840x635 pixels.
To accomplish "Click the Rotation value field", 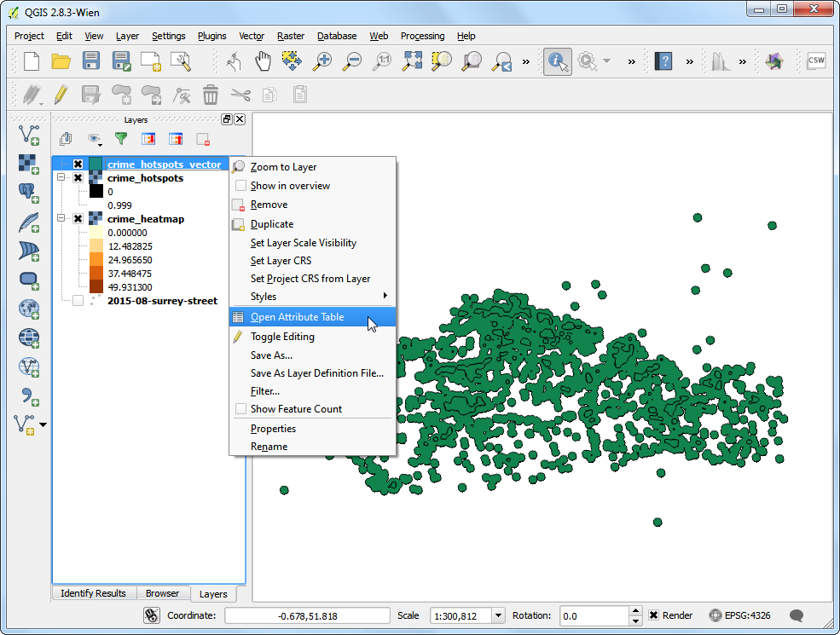I will pyautogui.click(x=594, y=615).
